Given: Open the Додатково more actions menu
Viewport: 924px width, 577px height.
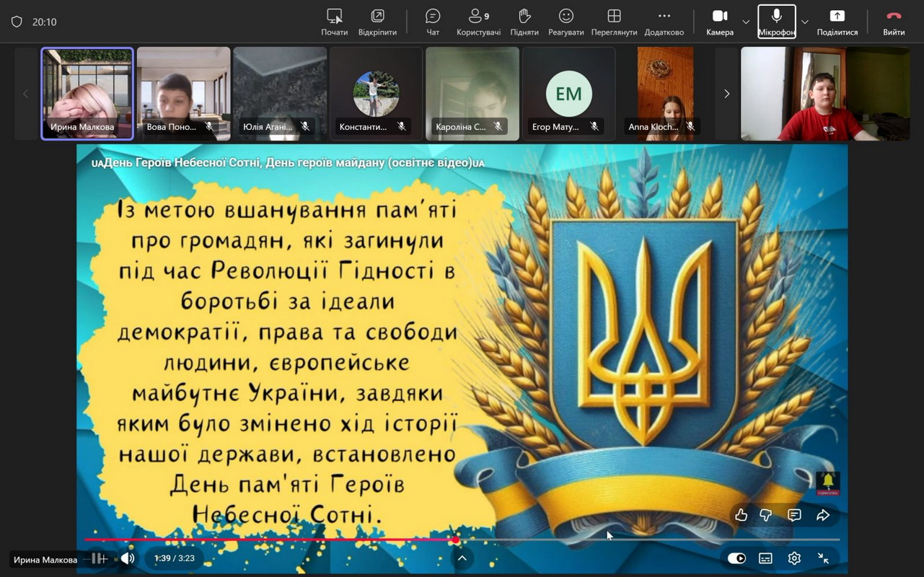Looking at the screenshot, I should [x=664, y=22].
